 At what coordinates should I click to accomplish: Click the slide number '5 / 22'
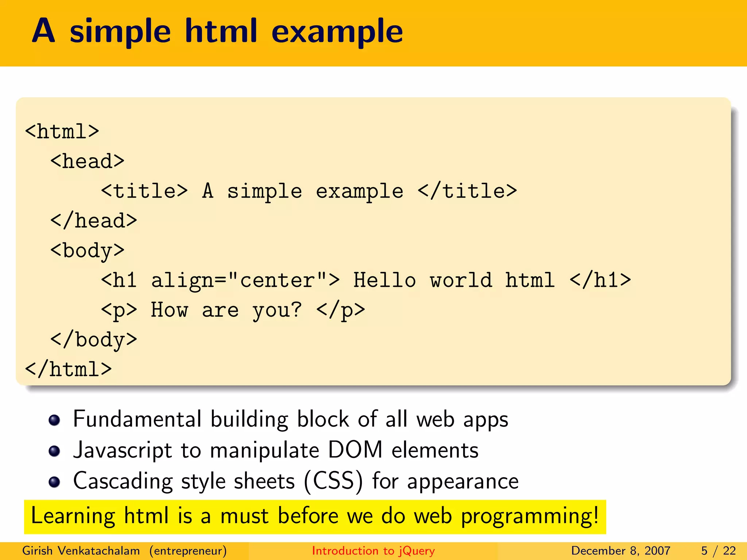click(719, 551)
